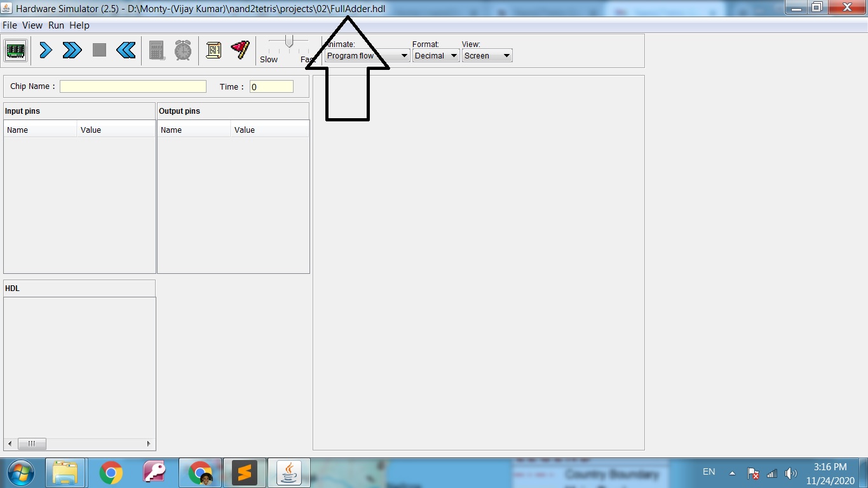Image resolution: width=868 pixels, height=488 pixels.
Task: Open the Animate dropdown showing Program flow
Action: [x=367, y=56]
